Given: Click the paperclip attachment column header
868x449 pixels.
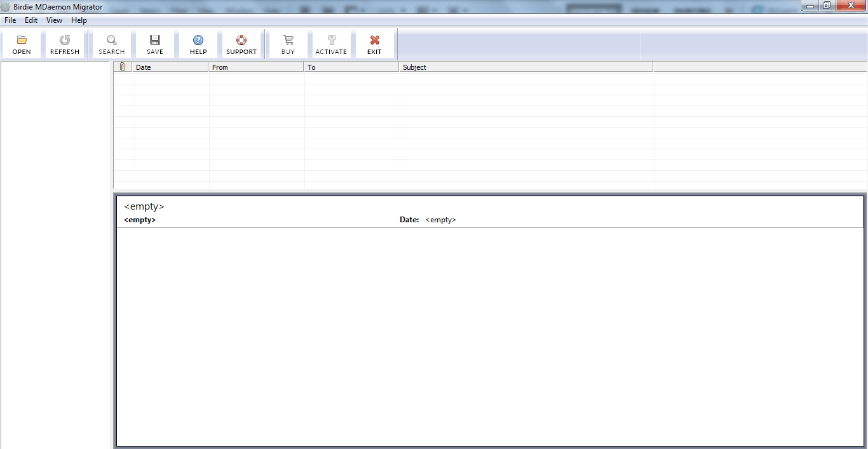Looking at the screenshot, I should (x=123, y=67).
